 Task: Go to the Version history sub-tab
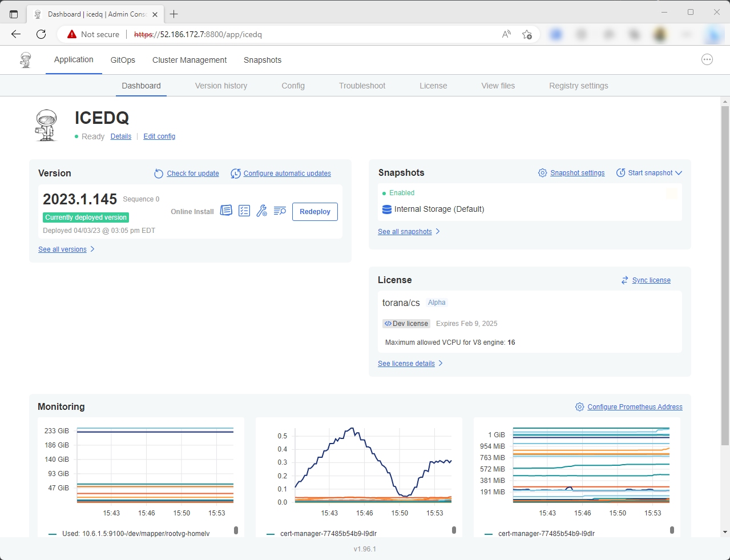221,86
